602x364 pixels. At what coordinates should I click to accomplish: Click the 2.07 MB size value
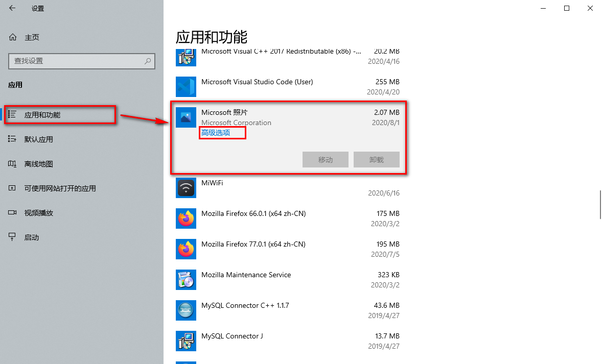coord(387,112)
